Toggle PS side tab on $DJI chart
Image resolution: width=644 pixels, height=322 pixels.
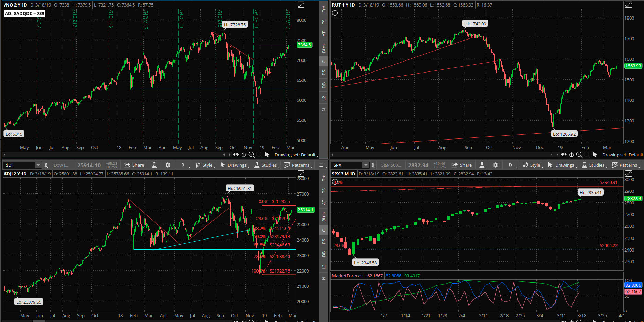324,241
